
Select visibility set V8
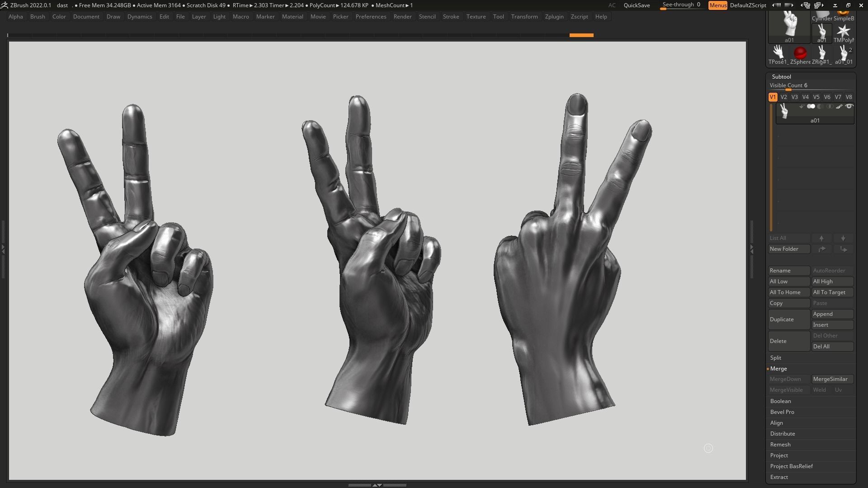pyautogui.click(x=849, y=97)
